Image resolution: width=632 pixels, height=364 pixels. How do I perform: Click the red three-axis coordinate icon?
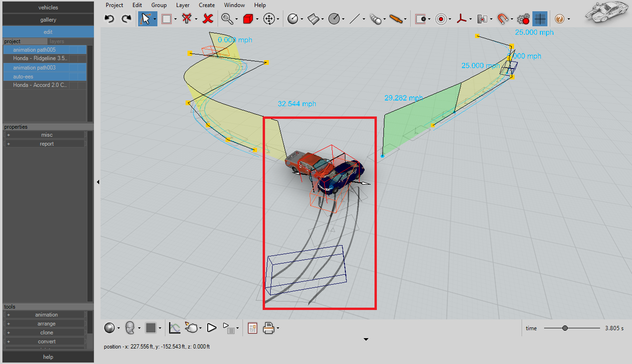pyautogui.click(x=462, y=19)
